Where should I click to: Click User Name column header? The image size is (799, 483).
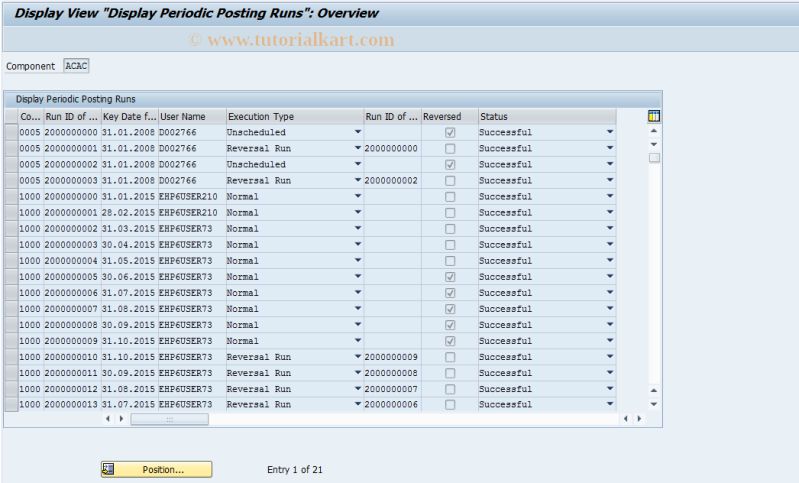click(192, 116)
